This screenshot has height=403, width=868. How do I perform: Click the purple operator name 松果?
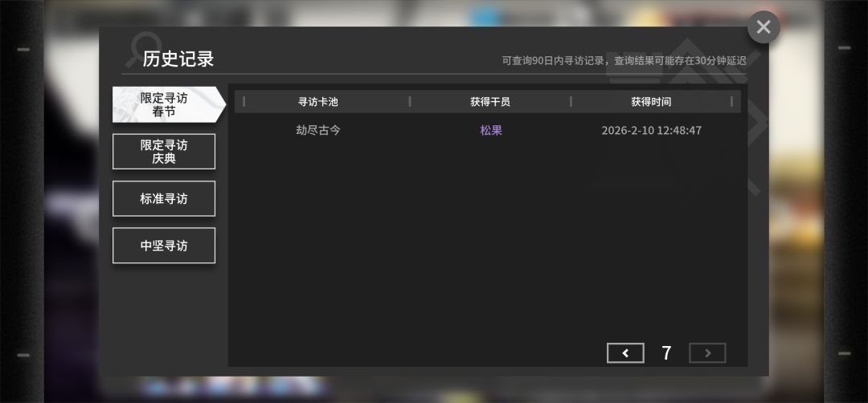tap(491, 131)
